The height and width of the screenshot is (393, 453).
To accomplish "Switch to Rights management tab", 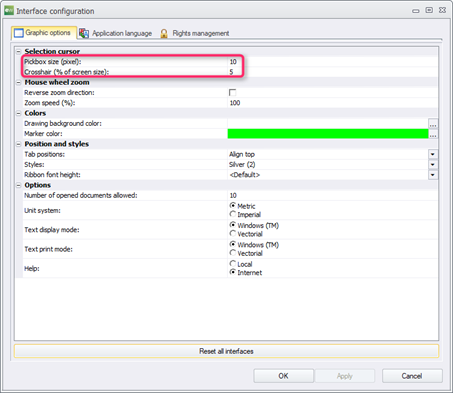I will click(195, 33).
